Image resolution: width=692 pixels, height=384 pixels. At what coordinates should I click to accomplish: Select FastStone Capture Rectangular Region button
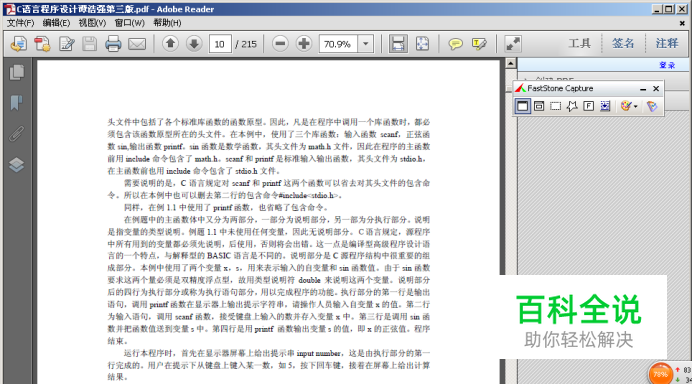click(556, 106)
